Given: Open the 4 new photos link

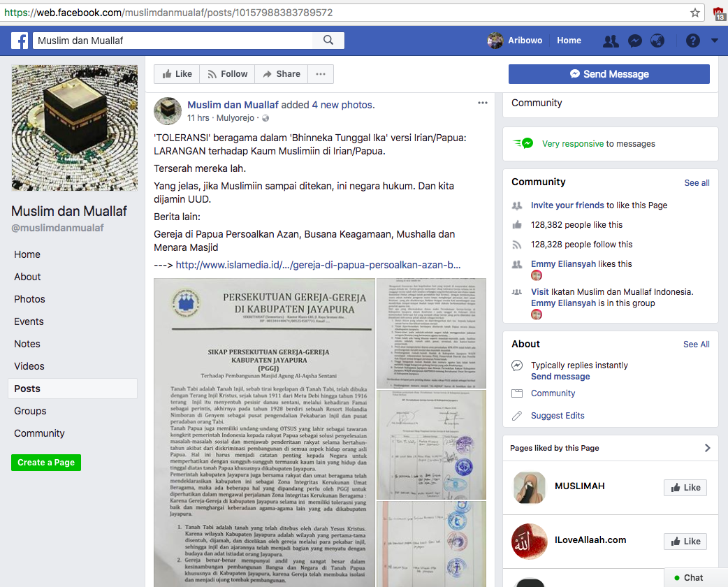Looking at the screenshot, I should point(343,105).
